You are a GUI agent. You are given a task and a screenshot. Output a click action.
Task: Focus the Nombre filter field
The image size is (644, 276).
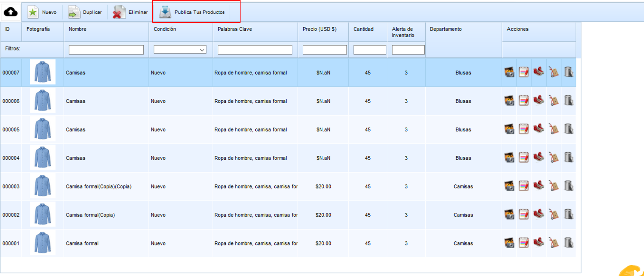pyautogui.click(x=106, y=50)
